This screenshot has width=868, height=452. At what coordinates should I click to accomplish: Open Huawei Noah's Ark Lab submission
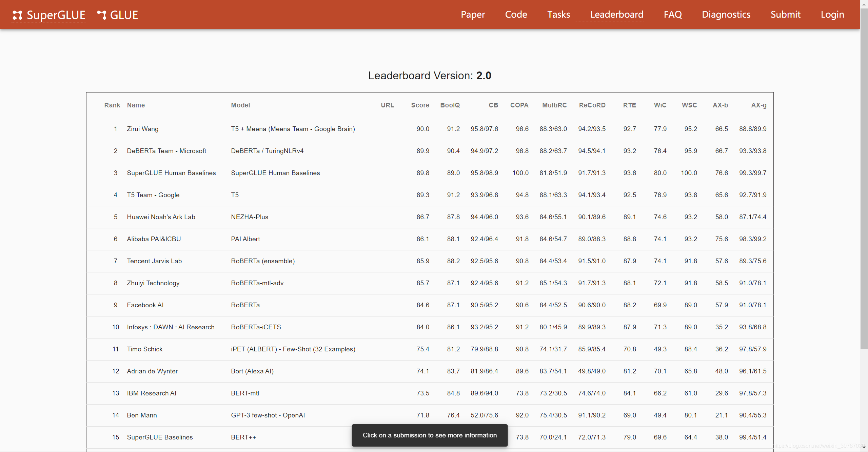point(430,217)
